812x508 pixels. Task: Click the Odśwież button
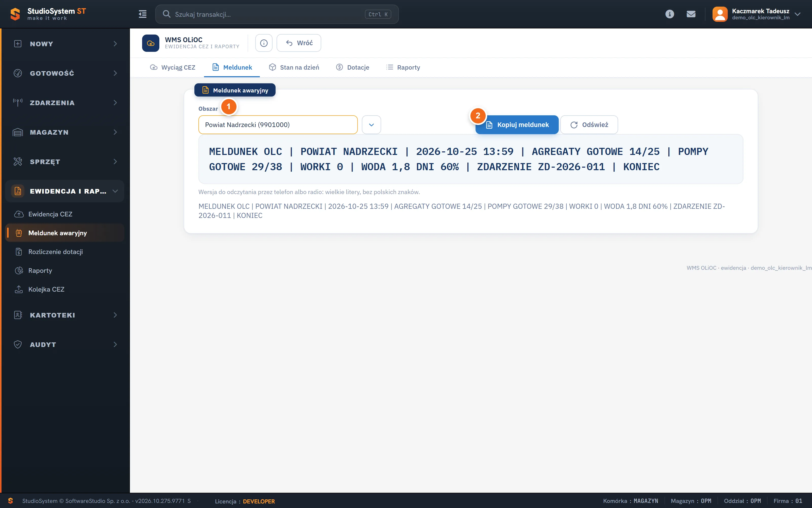click(589, 125)
